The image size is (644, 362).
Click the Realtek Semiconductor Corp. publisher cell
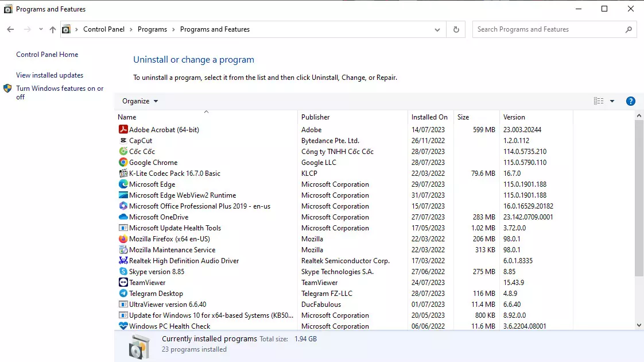[x=346, y=261]
